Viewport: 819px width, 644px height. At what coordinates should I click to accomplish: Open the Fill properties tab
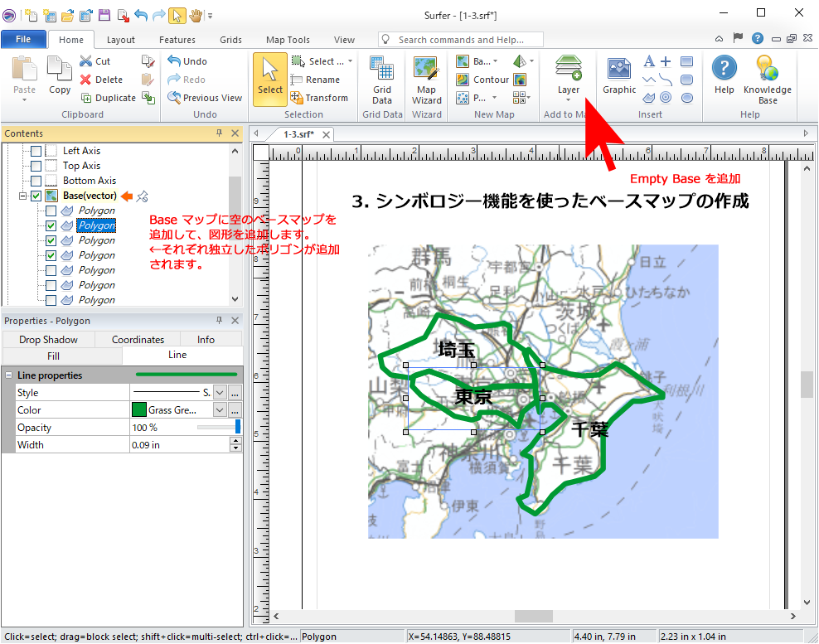tap(54, 356)
